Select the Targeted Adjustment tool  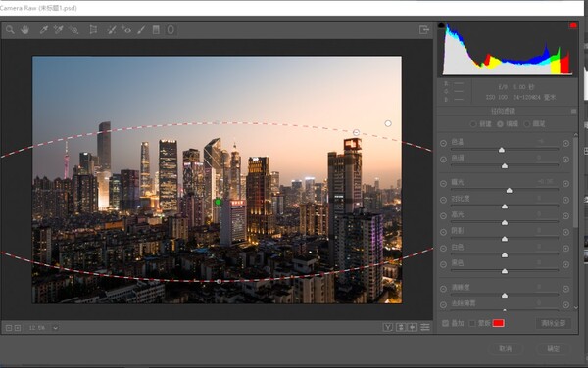click(73, 30)
